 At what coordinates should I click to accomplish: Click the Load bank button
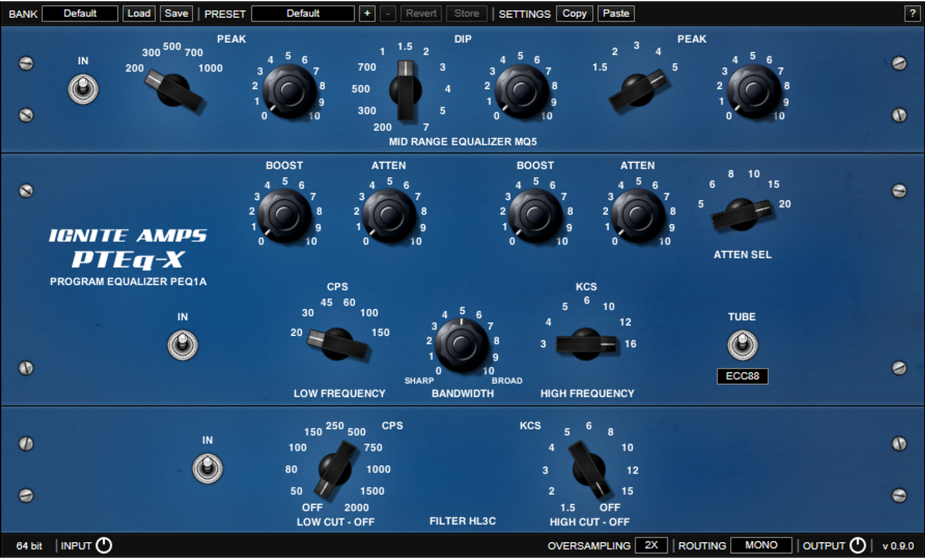pyautogui.click(x=139, y=13)
